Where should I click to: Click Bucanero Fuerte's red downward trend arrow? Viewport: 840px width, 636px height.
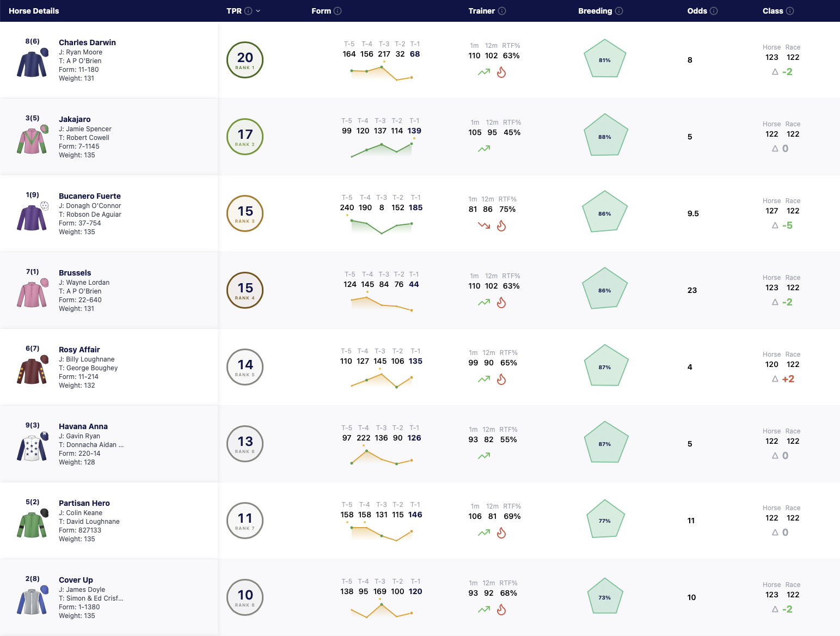(x=484, y=225)
